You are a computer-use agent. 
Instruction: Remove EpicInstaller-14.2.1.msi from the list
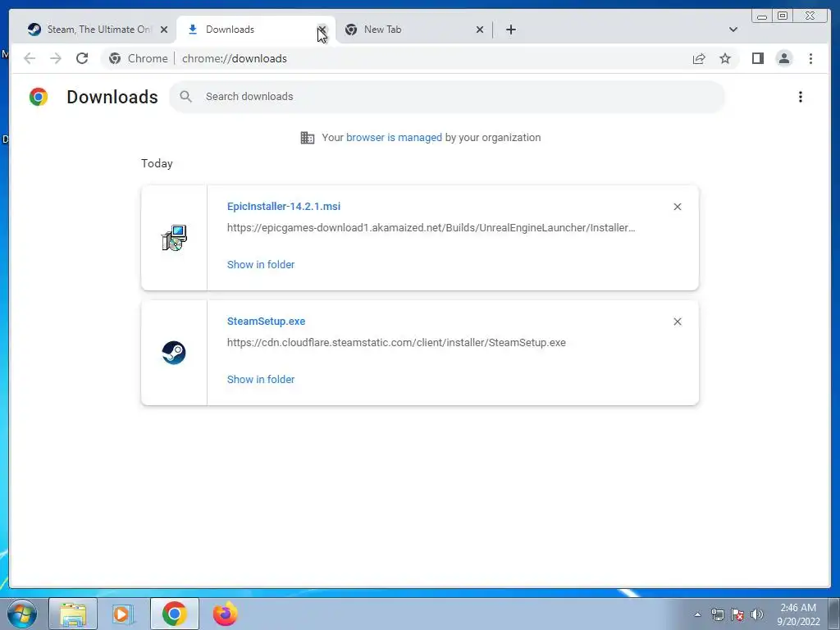coord(677,207)
